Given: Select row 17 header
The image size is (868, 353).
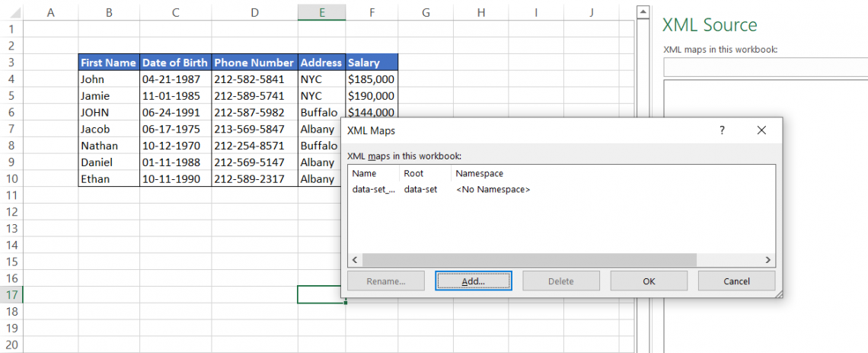Looking at the screenshot, I should click(x=11, y=295).
